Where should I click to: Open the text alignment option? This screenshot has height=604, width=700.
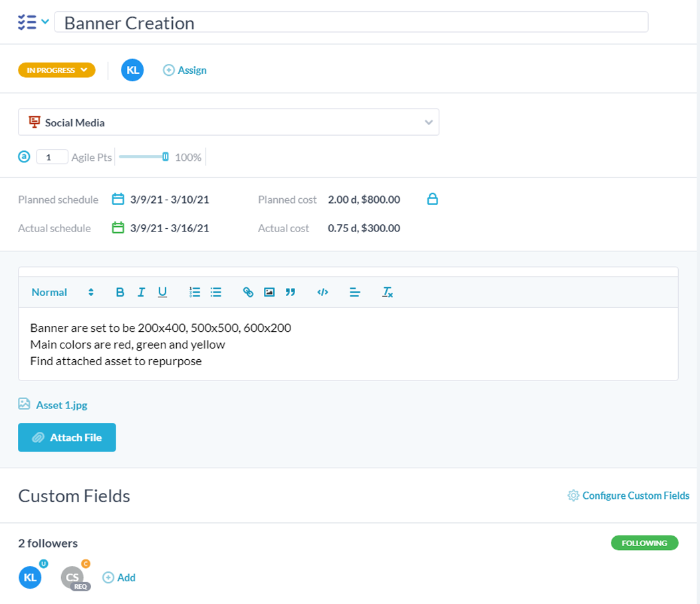click(x=355, y=292)
